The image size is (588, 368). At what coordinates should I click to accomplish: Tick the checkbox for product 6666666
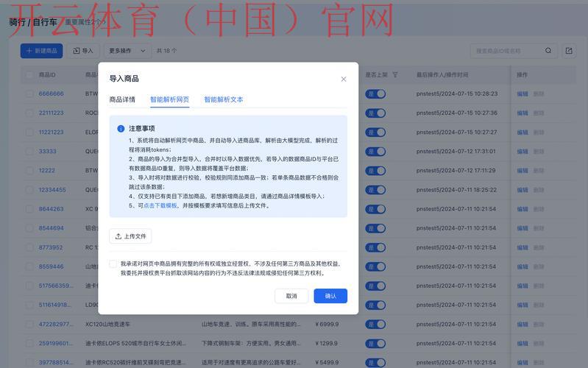tap(29, 93)
